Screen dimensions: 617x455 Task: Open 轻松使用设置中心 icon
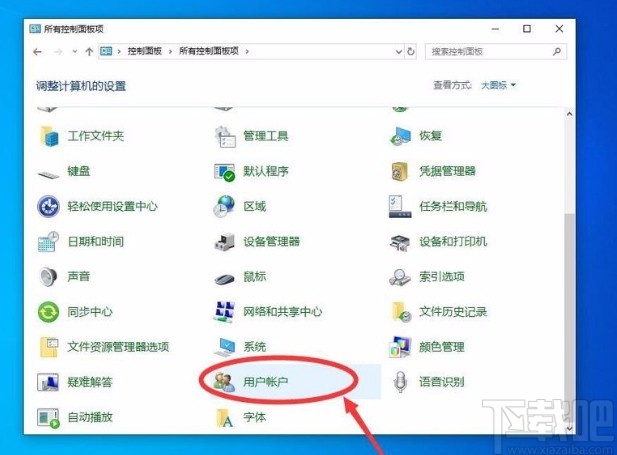(x=49, y=206)
